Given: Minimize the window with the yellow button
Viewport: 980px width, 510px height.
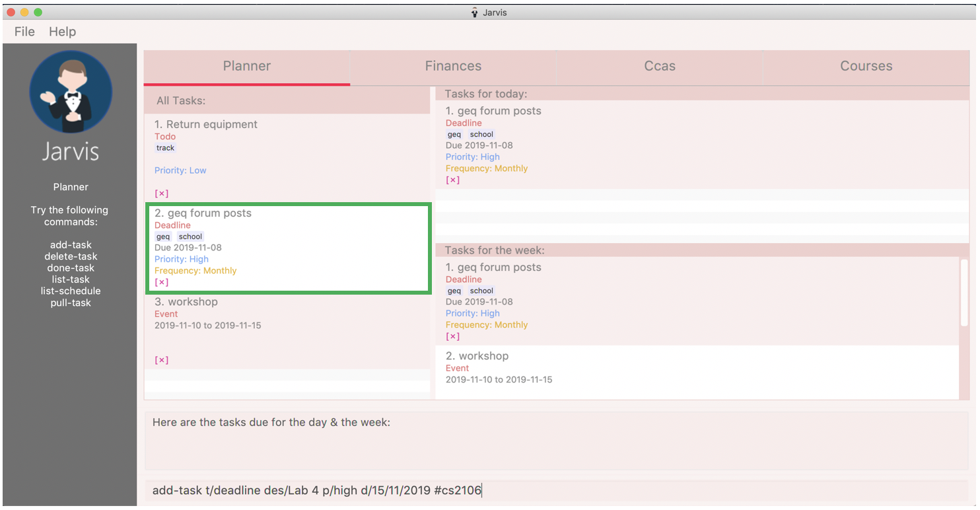Looking at the screenshot, I should point(24,13).
